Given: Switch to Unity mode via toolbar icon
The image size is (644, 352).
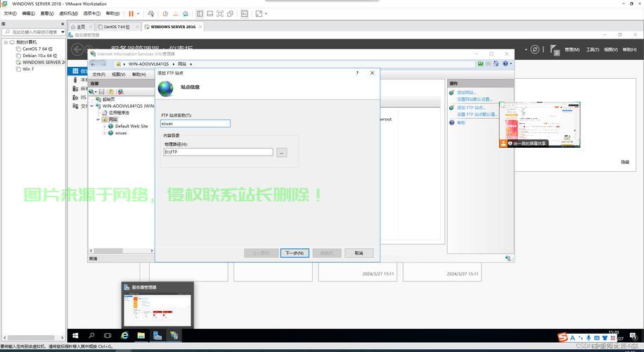Looking at the screenshot, I should (230, 13).
